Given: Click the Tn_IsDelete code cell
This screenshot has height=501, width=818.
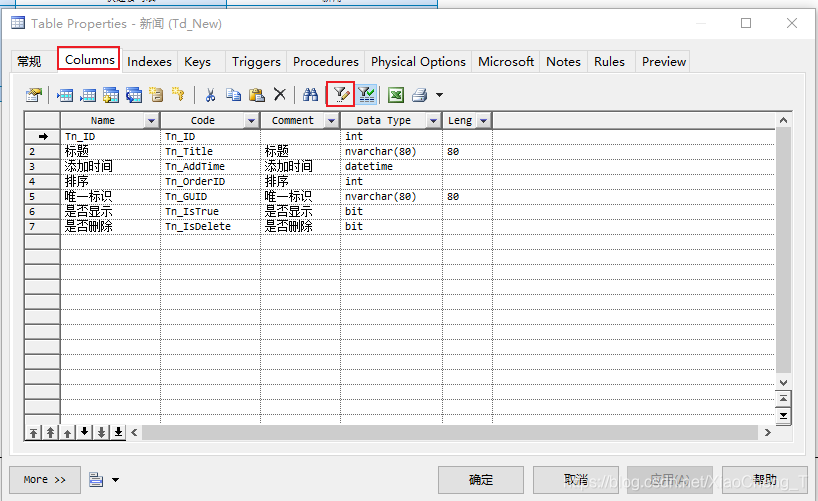Looking at the screenshot, I should 210,226.
